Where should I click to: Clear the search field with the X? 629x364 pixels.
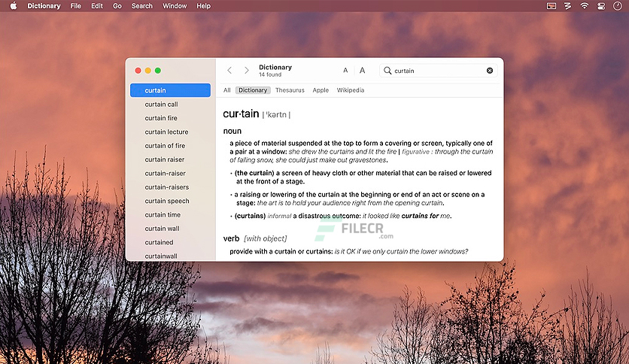tap(490, 71)
